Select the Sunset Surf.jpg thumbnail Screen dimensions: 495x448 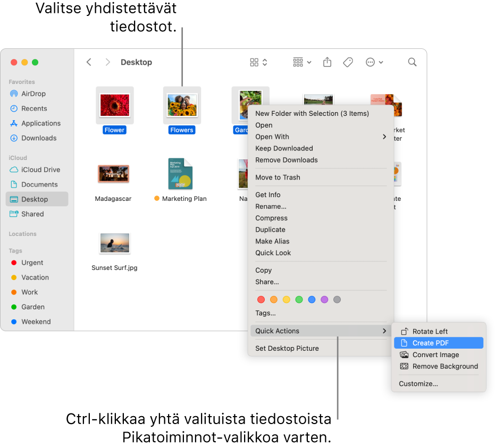115,243
